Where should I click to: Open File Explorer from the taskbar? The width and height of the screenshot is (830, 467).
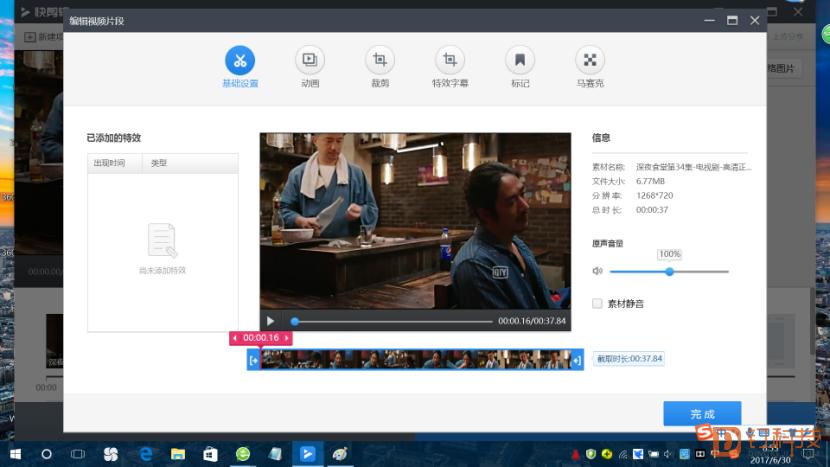pos(178,454)
